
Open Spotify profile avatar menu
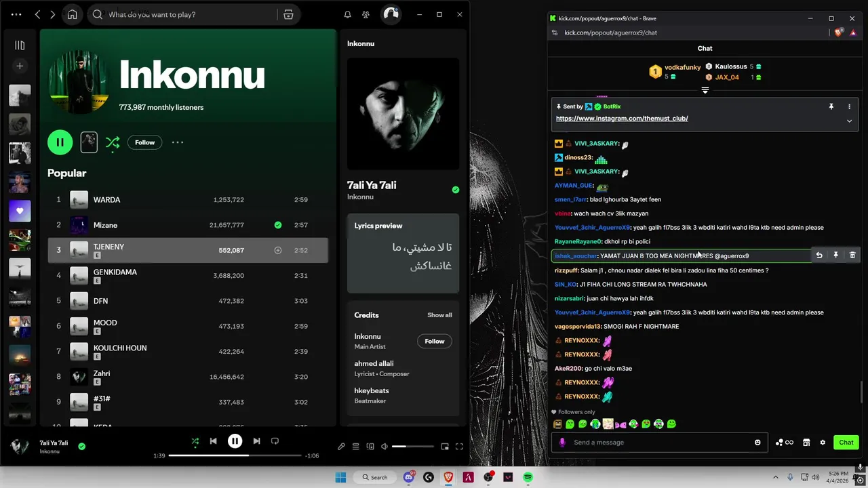click(391, 14)
